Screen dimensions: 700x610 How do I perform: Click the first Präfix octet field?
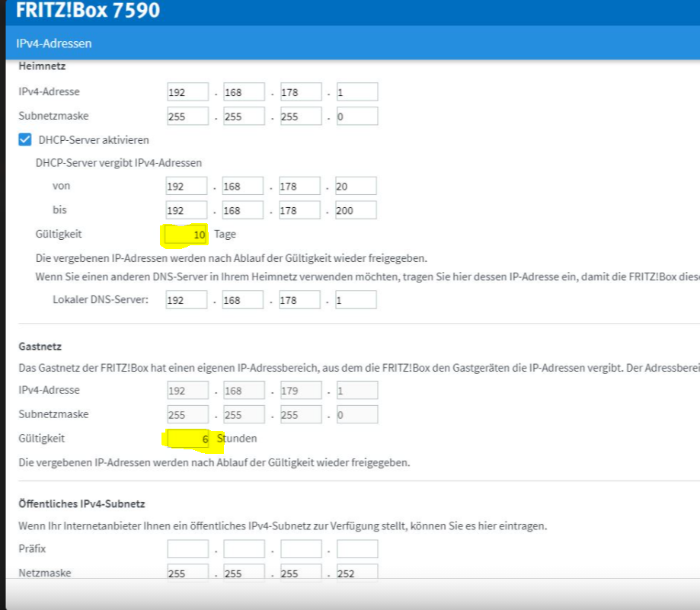pyautogui.click(x=187, y=549)
